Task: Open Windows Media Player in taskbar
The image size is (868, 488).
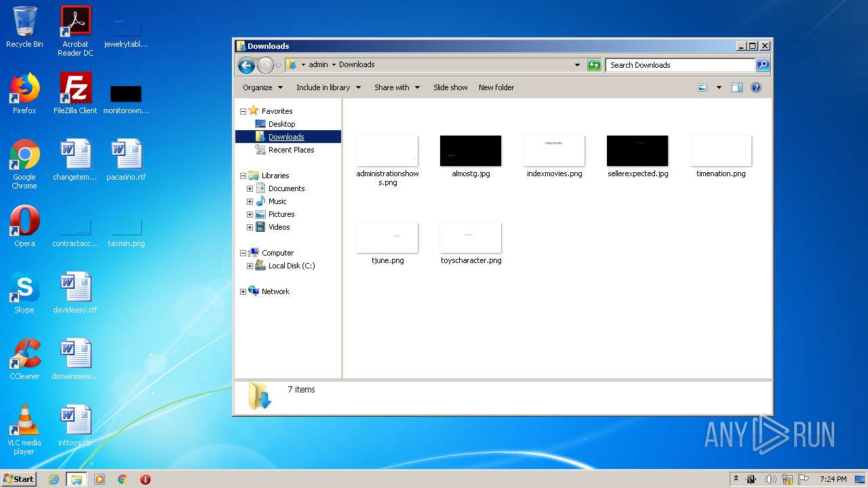Action: [x=100, y=479]
